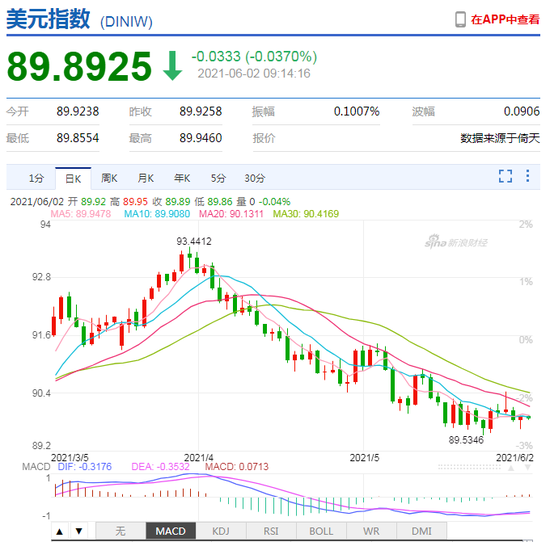The height and width of the screenshot is (542, 550).
Task: Switch to the 1分 chart tab
Action: 36,178
